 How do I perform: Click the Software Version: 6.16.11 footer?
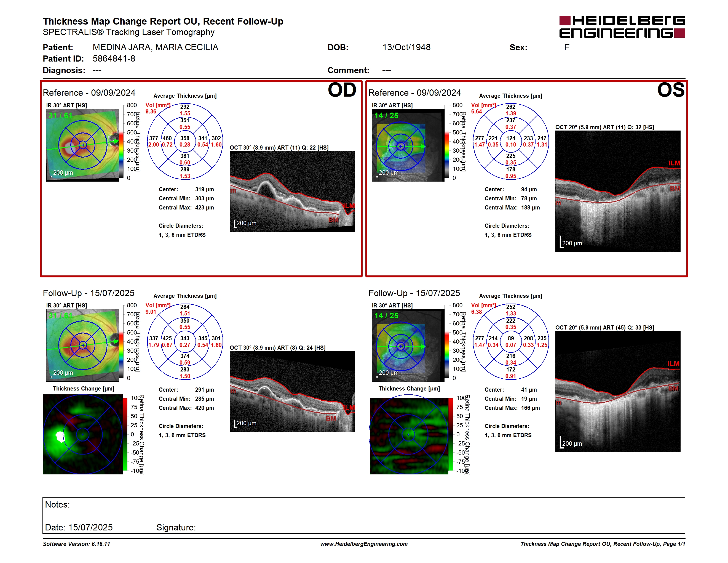click(x=76, y=544)
